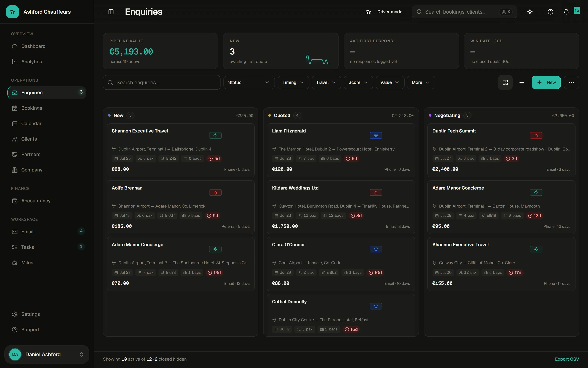
Task: Click the flame score badge on Aoife Brennan
Action: coord(215,192)
